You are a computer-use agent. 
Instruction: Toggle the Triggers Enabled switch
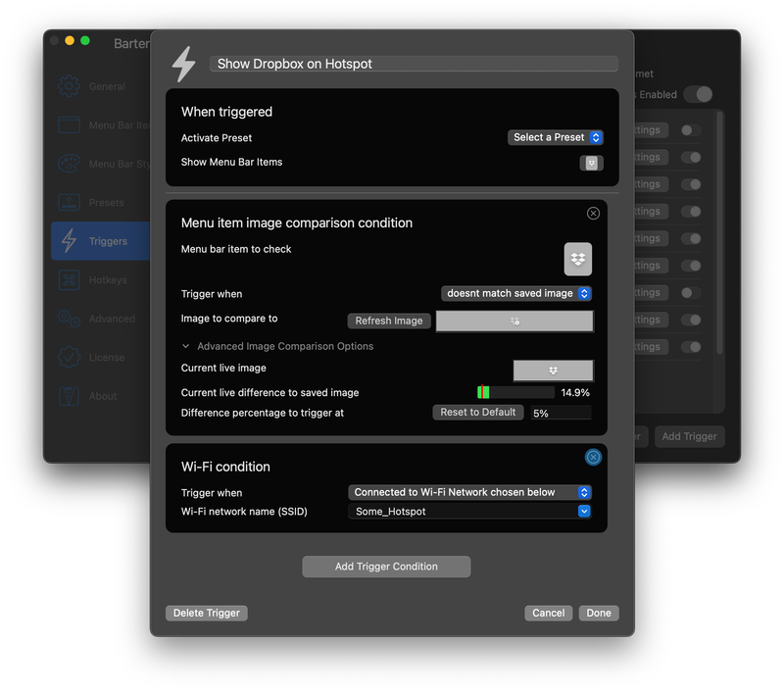(x=698, y=95)
